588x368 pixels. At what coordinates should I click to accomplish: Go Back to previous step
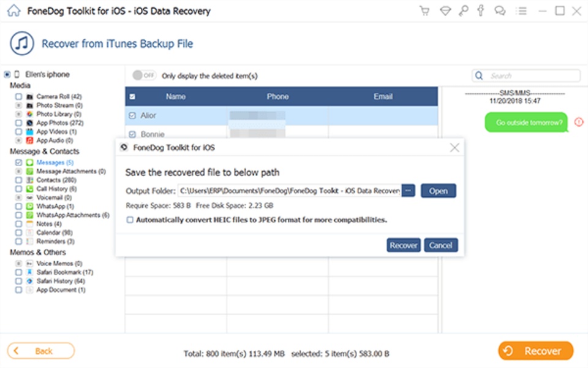(40, 351)
